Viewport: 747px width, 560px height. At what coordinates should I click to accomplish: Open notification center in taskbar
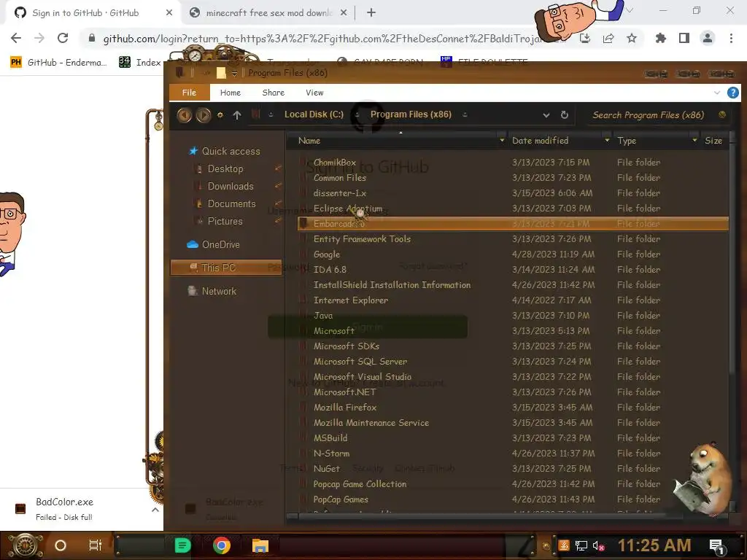[716, 546]
